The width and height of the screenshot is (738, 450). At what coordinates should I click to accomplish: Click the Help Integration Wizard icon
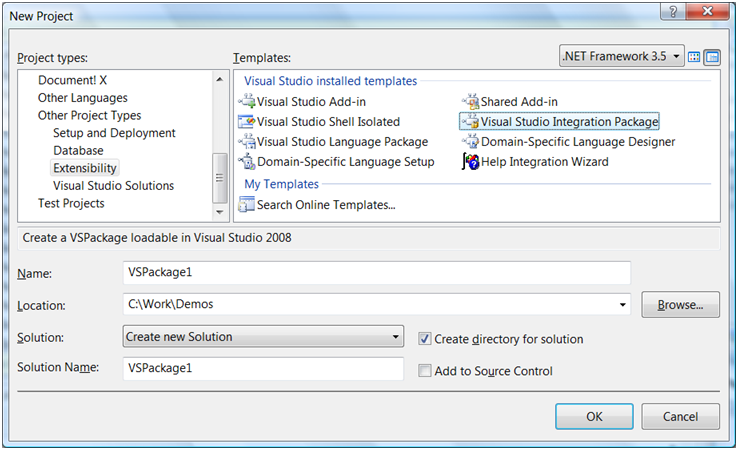click(x=470, y=161)
